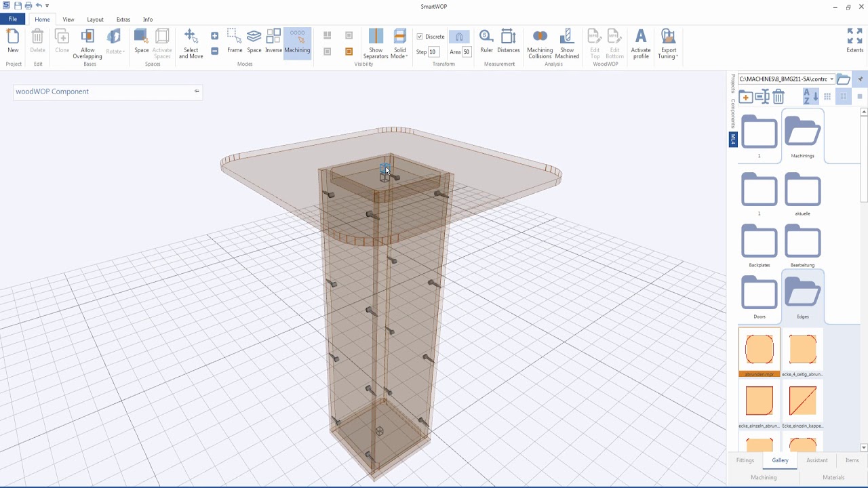
Task: Click the Area value field
Action: pyautogui.click(x=467, y=52)
